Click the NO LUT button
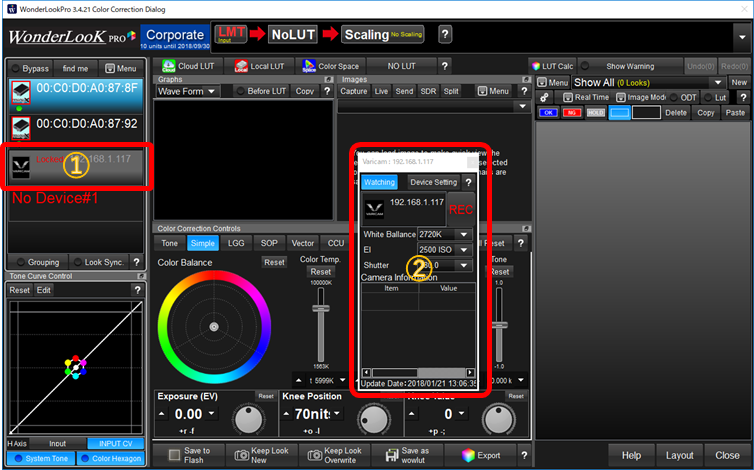The width and height of the screenshot is (754, 470). (402, 66)
